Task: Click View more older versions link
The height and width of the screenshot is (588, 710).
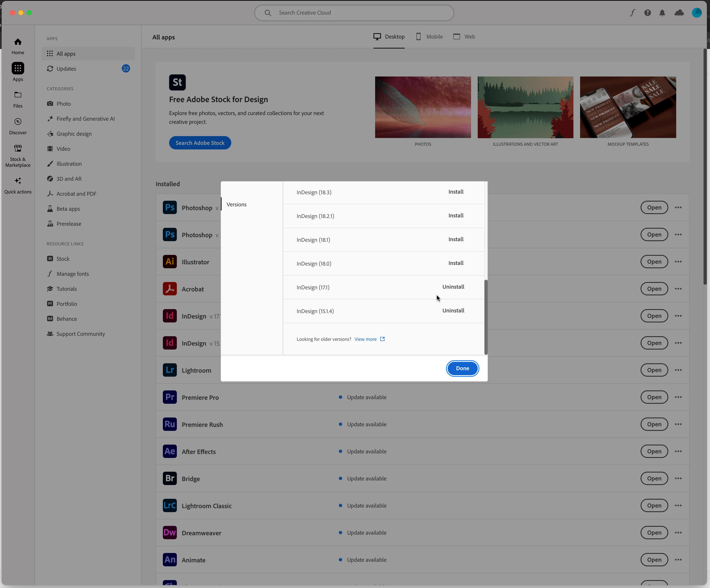Action: pyautogui.click(x=366, y=339)
